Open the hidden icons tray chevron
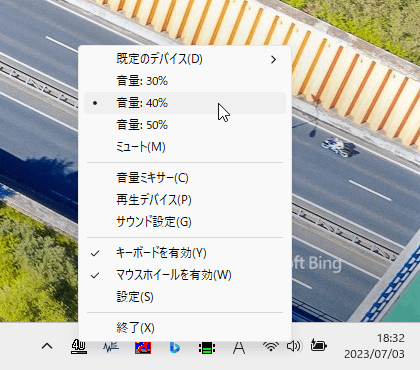This screenshot has height=370, width=420. 47,347
